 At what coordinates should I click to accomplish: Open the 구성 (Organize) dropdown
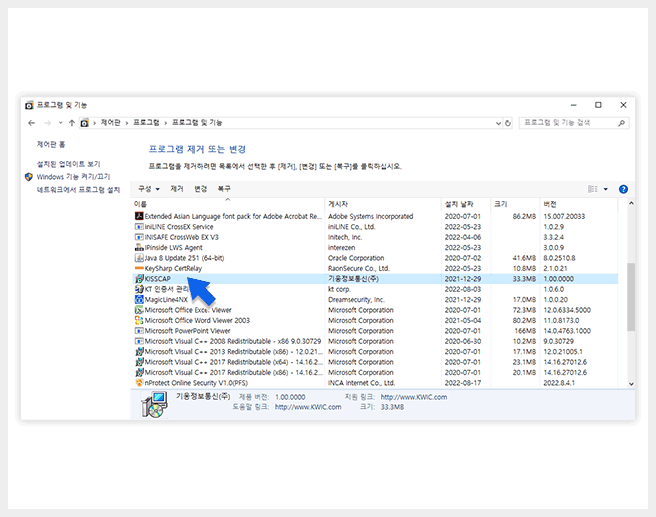pyautogui.click(x=149, y=188)
